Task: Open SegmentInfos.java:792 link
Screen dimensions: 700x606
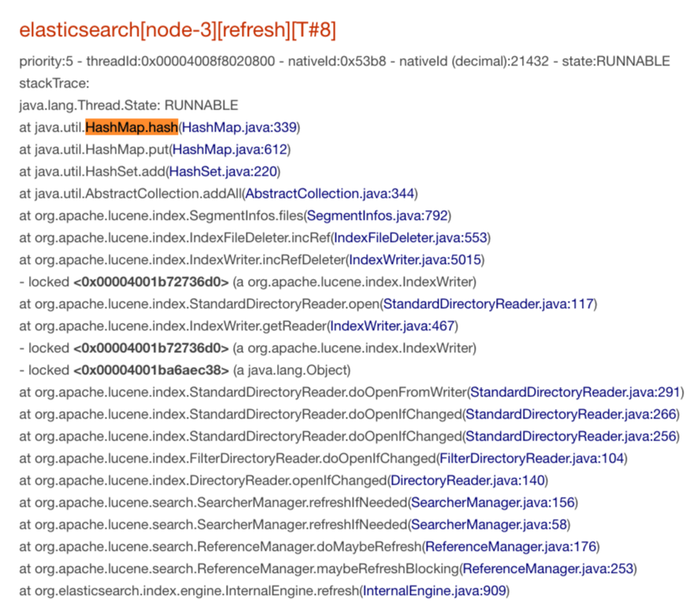Action: (x=377, y=215)
